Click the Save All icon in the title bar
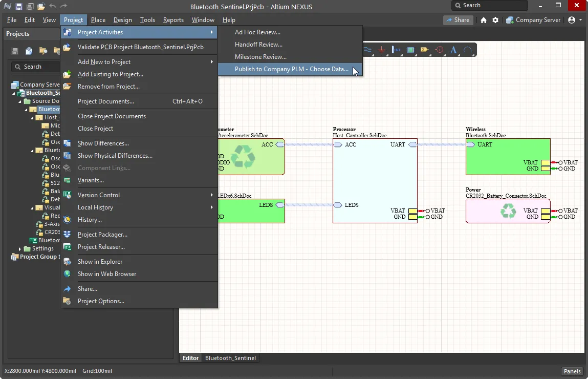Screen dimensions: 588x379 30,6
